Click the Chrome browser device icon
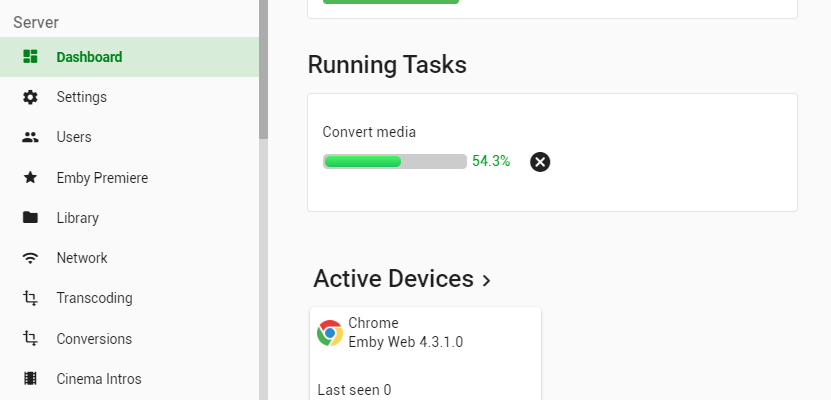 coord(330,333)
